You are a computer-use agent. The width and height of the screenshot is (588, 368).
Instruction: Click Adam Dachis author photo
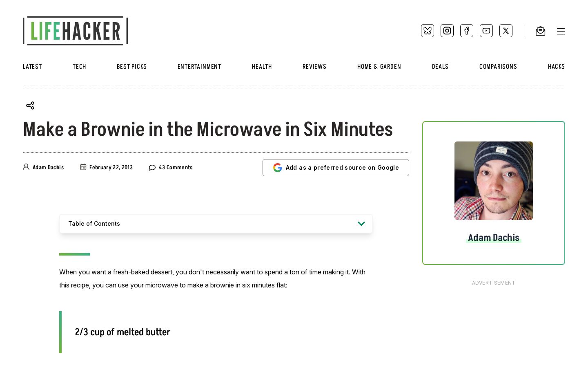494,181
